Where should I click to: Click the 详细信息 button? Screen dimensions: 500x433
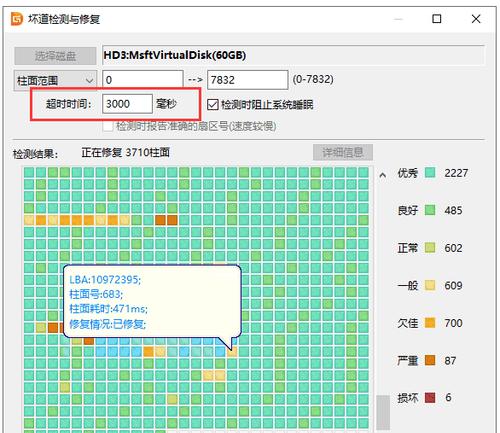point(343,152)
